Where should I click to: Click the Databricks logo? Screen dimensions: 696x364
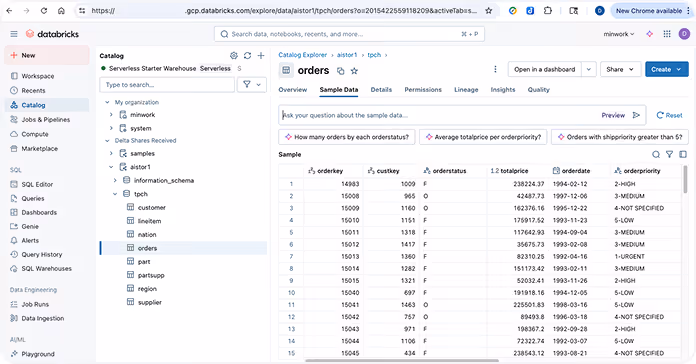point(52,34)
